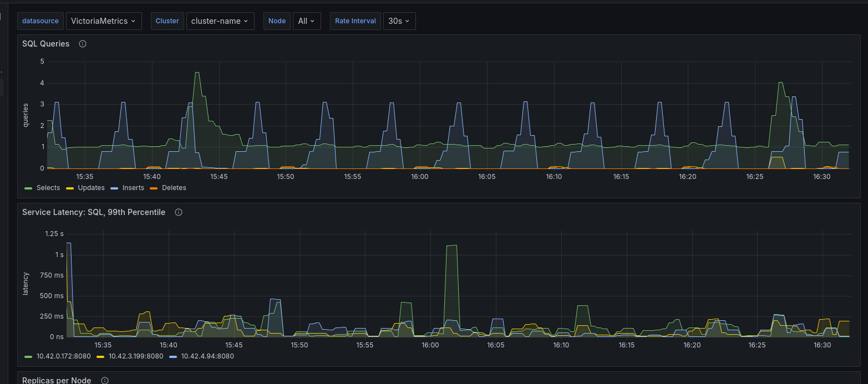Viewport: 868px width, 384px height.
Task: Toggle the Selects series in legend
Action: 48,188
